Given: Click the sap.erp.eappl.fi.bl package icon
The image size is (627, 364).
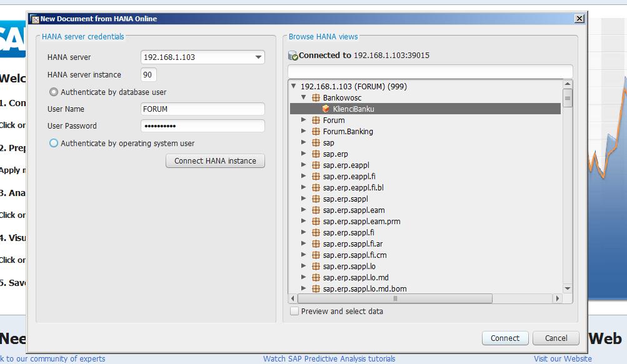Looking at the screenshot, I should (x=316, y=187).
